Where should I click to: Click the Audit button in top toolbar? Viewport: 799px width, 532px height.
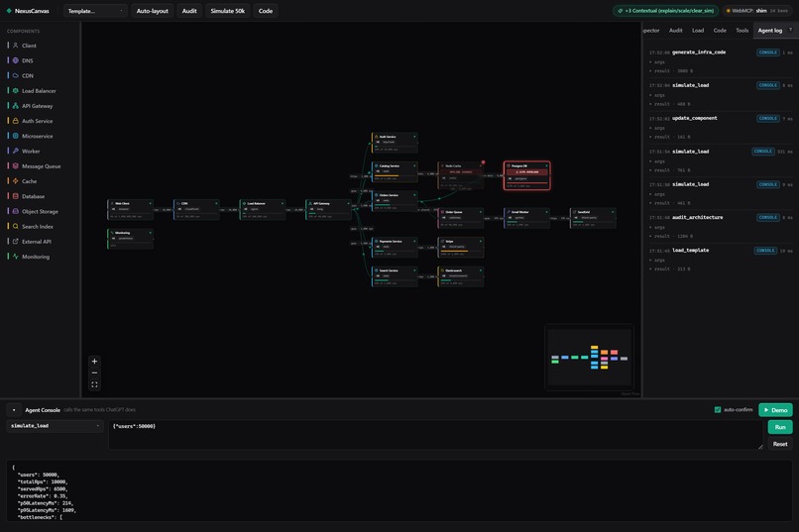click(189, 11)
